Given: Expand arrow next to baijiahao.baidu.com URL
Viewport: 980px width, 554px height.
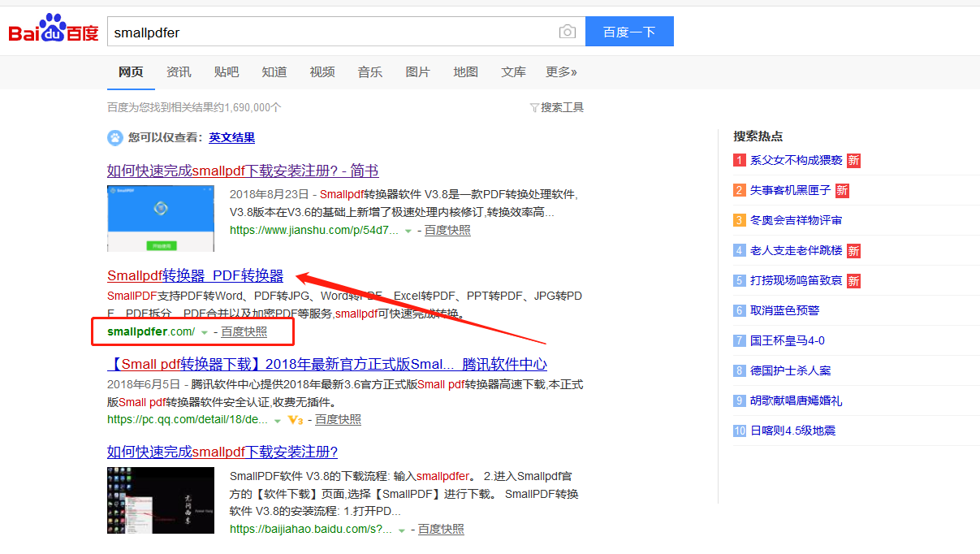Looking at the screenshot, I should coord(402,530).
